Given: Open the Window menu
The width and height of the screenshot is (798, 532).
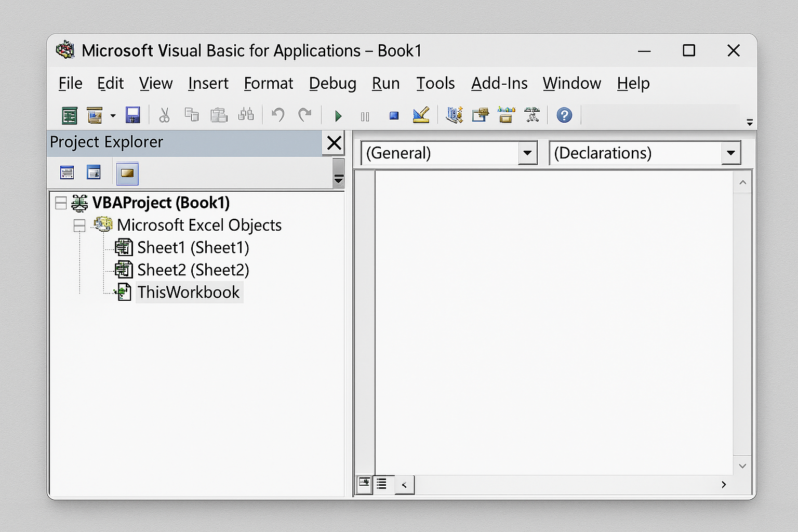Looking at the screenshot, I should click(571, 83).
